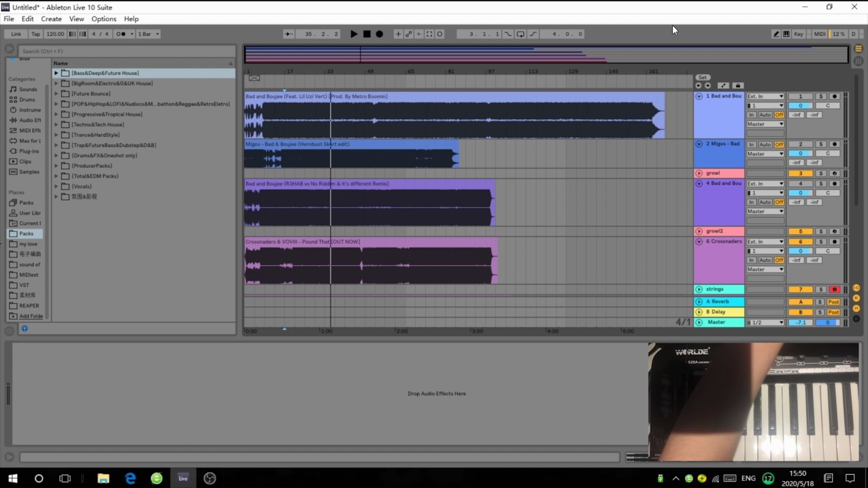Toggle the Automation Arm icon

pyautogui.click(x=409, y=34)
